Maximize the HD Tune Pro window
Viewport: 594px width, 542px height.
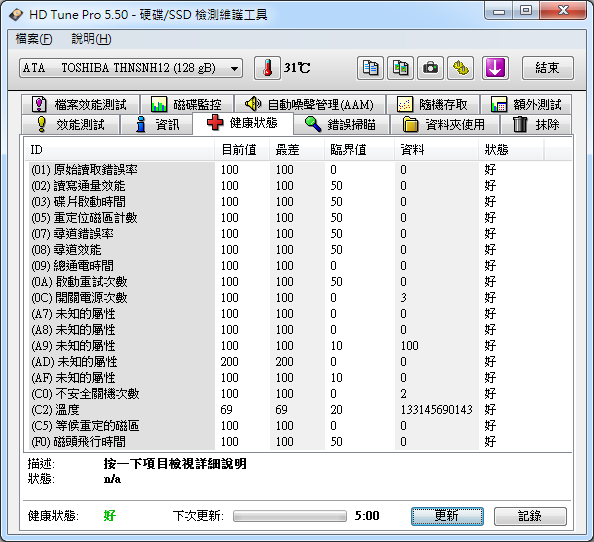[526, 11]
